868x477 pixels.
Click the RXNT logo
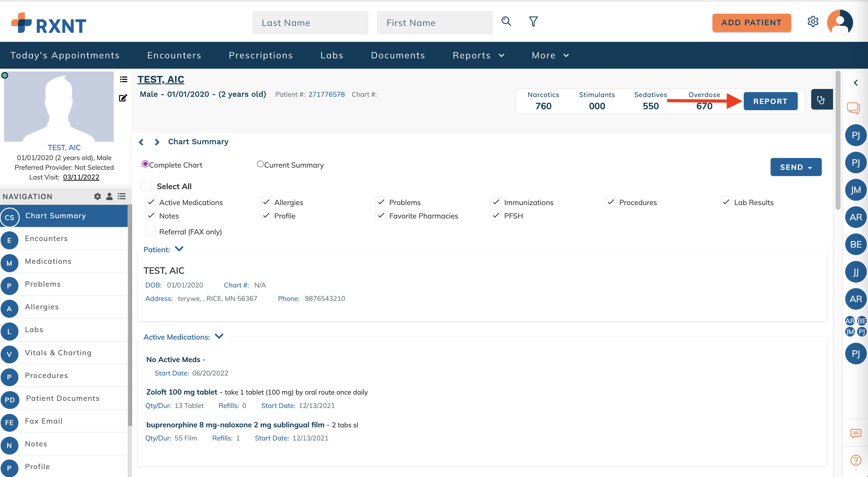pyautogui.click(x=48, y=23)
